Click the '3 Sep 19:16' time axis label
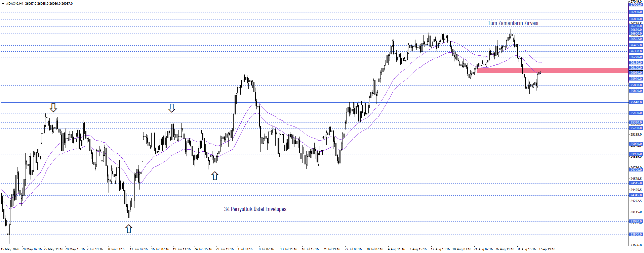This screenshot has height=253, width=644. pos(547,249)
